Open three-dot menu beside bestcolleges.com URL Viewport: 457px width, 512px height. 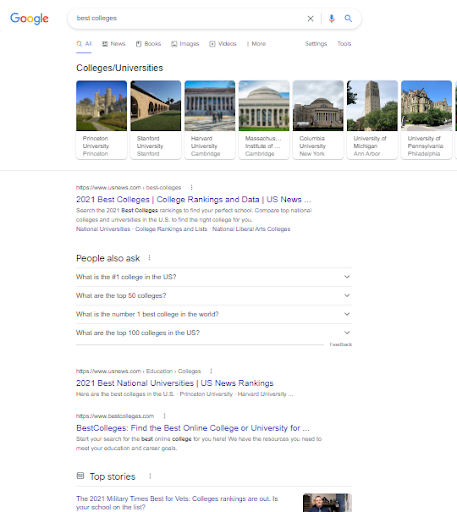click(x=164, y=416)
